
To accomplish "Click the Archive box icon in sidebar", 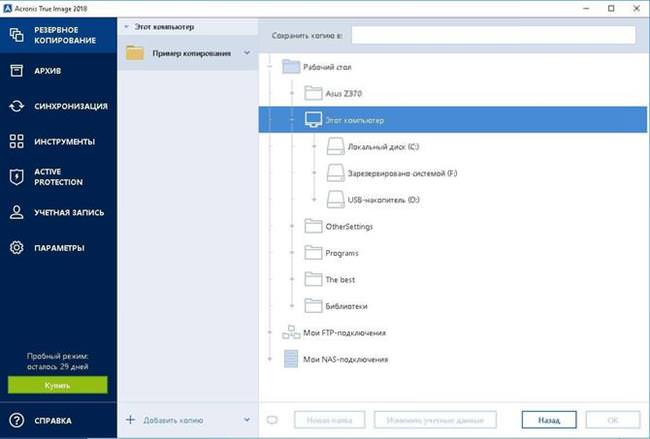I will coord(17,70).
